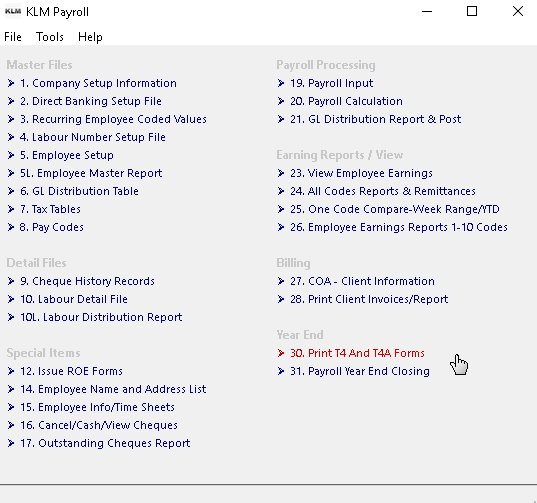Click the arrow icon beside Pay Codes
The image size is (537, 503).
pos(11,227)
